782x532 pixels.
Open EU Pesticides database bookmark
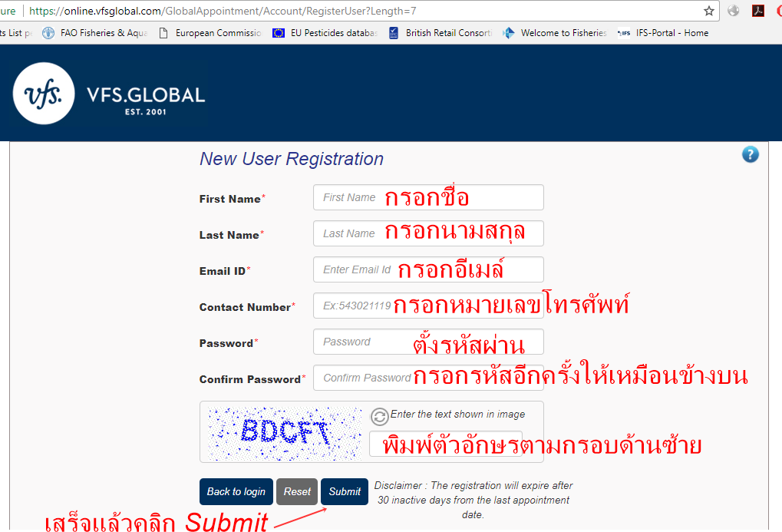[x=325, y=33]
